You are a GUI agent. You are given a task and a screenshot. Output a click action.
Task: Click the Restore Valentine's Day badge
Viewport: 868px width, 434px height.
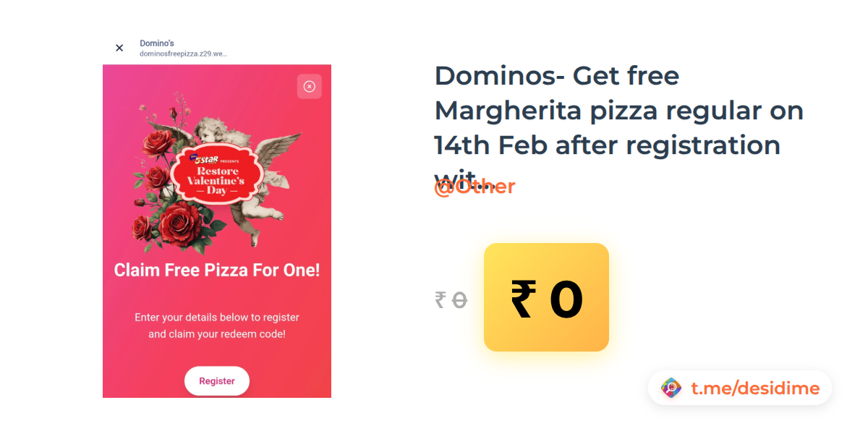[216, 173]
